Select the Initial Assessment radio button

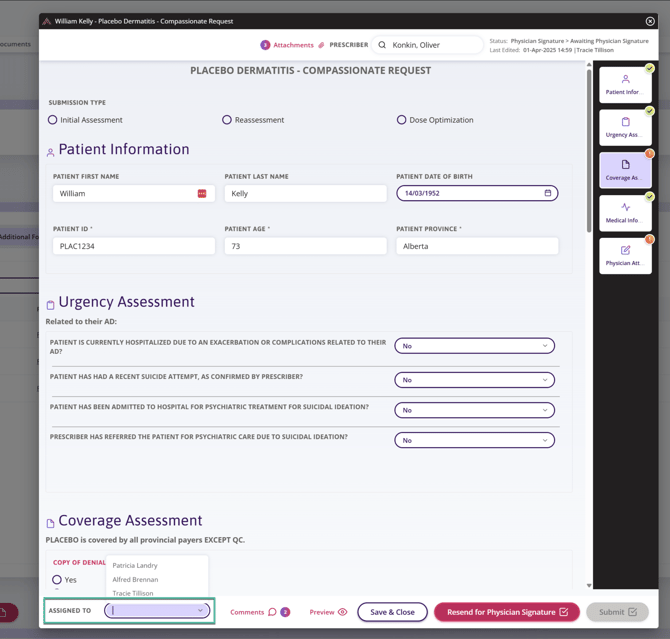[x=52, y=120]
